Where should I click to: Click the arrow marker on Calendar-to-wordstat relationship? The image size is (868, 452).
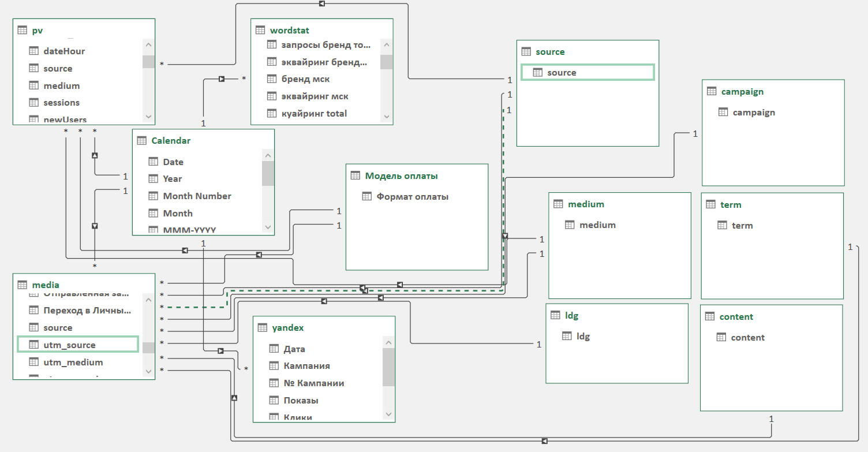[221, 79]
